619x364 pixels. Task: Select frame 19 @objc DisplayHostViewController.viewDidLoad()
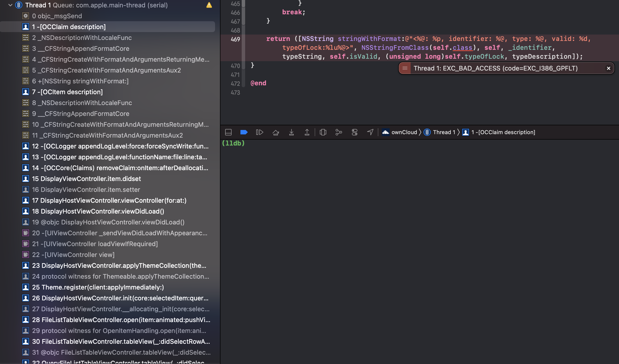[108, 222]
